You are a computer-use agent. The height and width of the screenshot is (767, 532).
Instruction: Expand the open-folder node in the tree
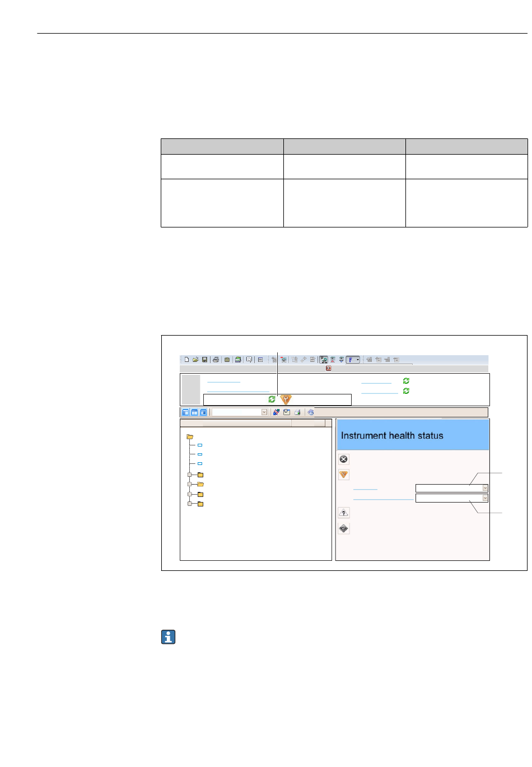tap(190, 484)
